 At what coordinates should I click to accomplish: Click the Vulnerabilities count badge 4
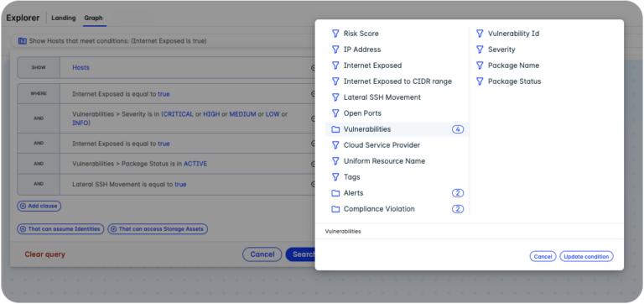pos(458,129)
